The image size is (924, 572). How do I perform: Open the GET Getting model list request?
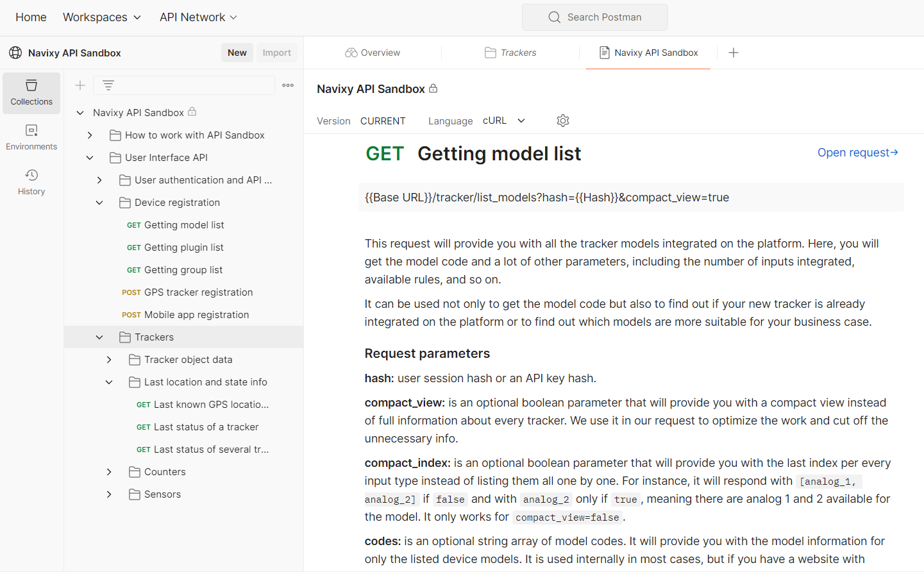coord(183,225)
